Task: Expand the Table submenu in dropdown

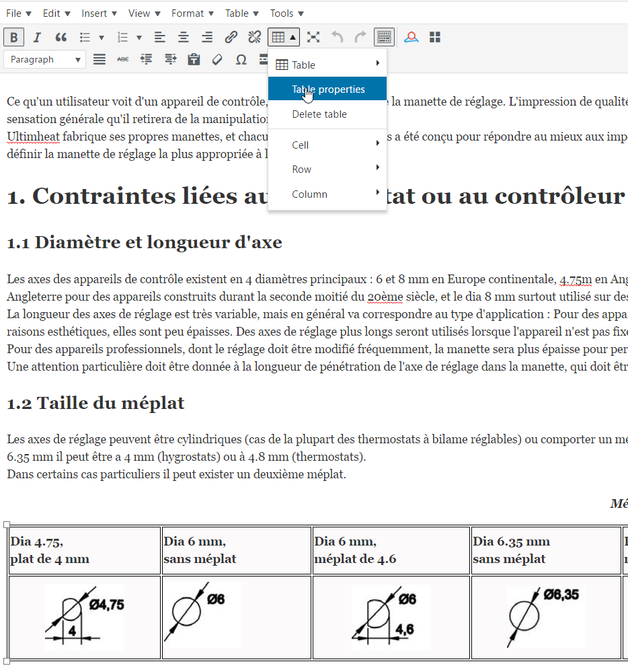Action: tap(327, 65)
